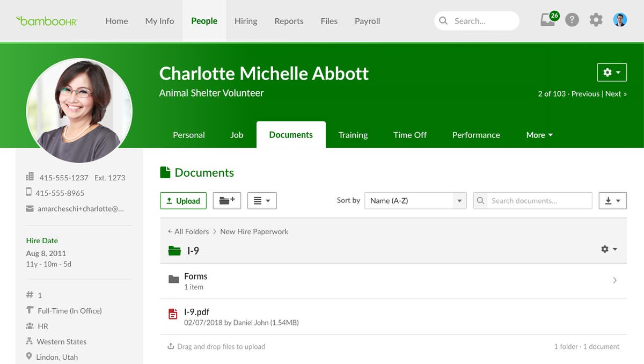Screen dimensions: 644x364
Task: Open the download documents icon
Action: tap(612, 200)
